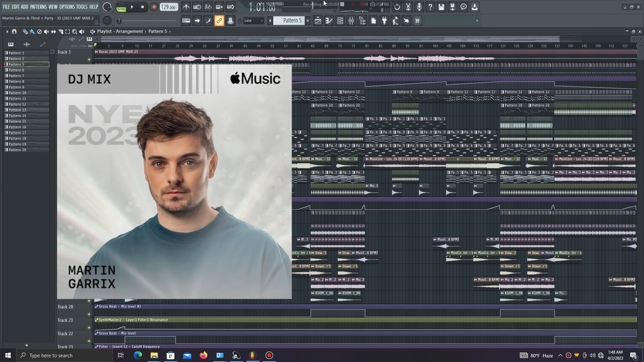The width and height of the screenshot is (644, 362).
Task: Click the 129.000 tempo field
Action: click(169, 7)
